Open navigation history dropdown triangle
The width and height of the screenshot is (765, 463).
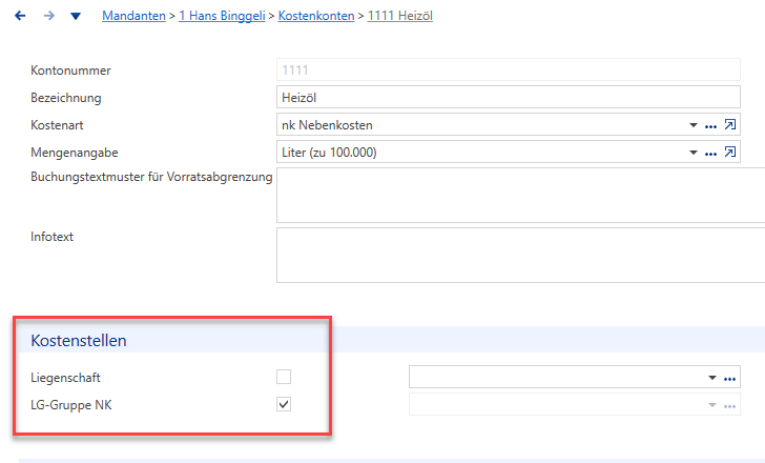[76, 17]
